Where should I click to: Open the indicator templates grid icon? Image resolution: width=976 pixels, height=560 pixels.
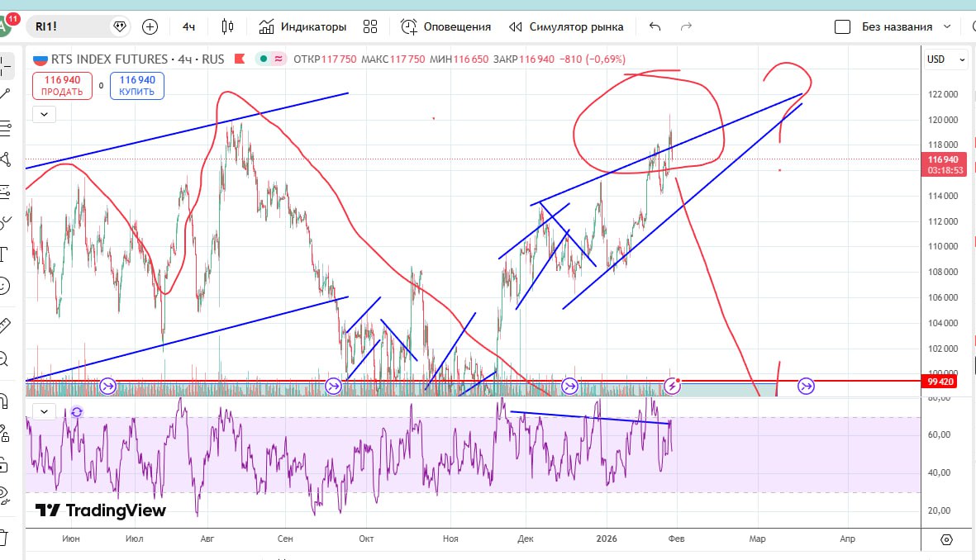pos(370,26)
